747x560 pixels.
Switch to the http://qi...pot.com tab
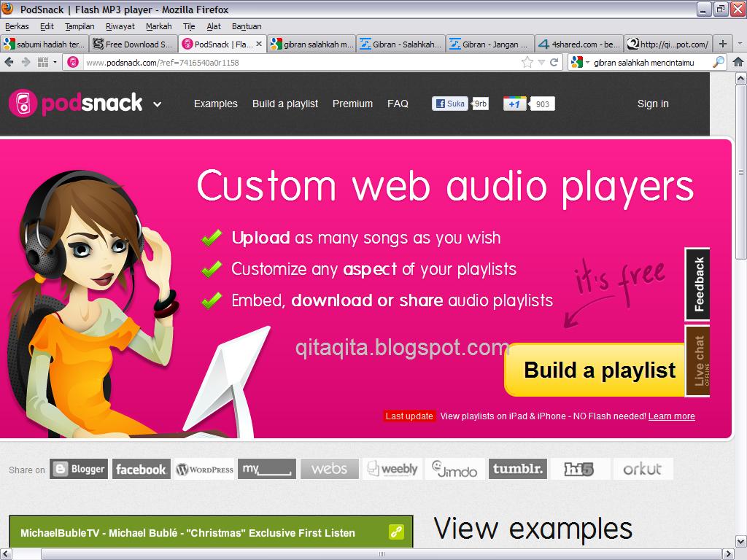click(x=668, y=44)
